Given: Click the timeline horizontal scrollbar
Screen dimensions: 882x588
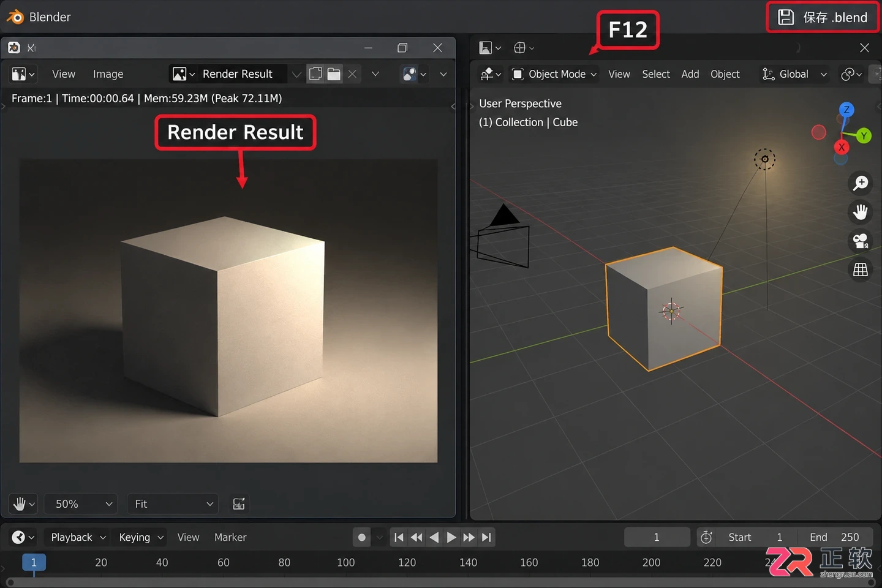Looking at the screenshot, I should [x=441, y=582].
